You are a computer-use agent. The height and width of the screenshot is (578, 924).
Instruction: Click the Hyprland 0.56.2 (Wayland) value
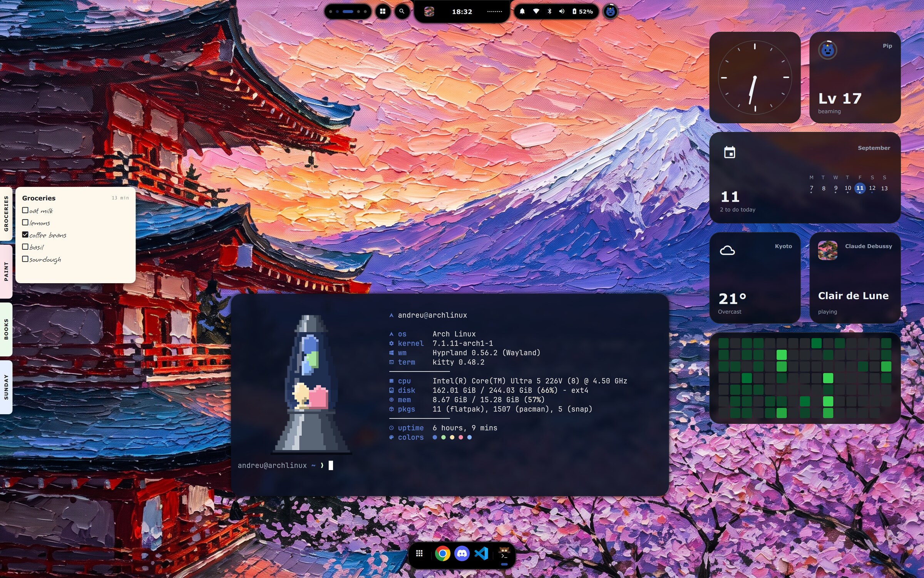pyautogui.click(x=486, y=353)
